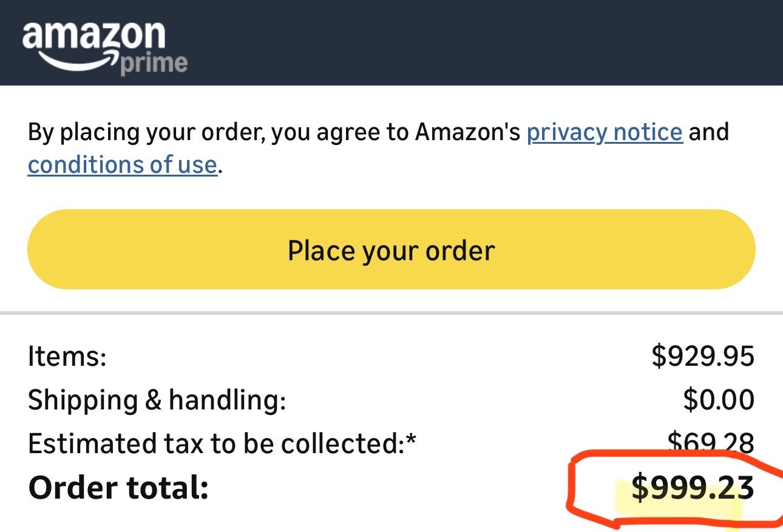Click the bold "Order total:" label
Viewport: 783px width, 532px height.
point(118,488)
